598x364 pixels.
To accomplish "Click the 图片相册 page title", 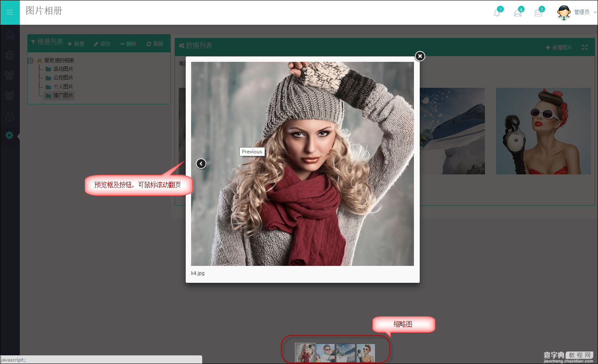I will point(44,11).
